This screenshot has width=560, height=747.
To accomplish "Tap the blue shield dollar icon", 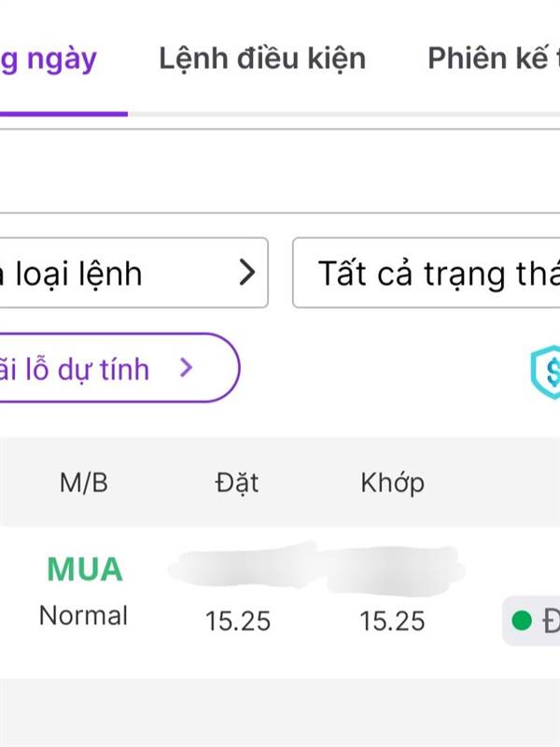I will (545, 373).
